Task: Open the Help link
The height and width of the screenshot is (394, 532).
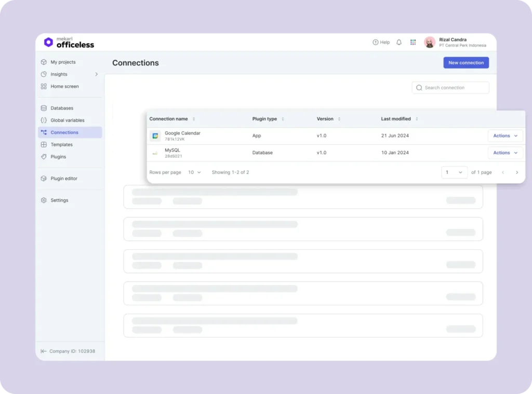Action: point(381,42)
